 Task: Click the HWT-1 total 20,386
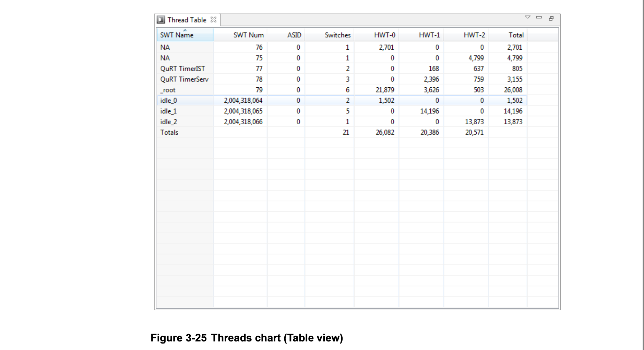click(430, 132)
